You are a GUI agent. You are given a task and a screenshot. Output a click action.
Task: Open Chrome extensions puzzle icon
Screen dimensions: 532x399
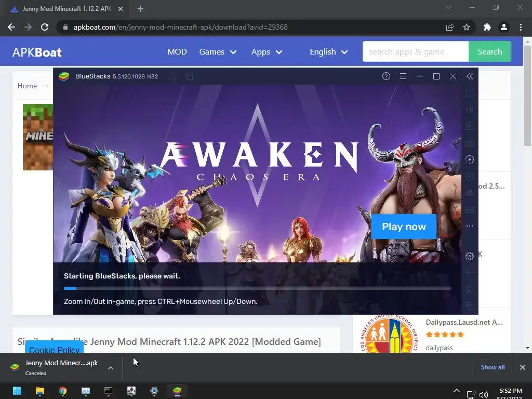[x=487, y=27]
